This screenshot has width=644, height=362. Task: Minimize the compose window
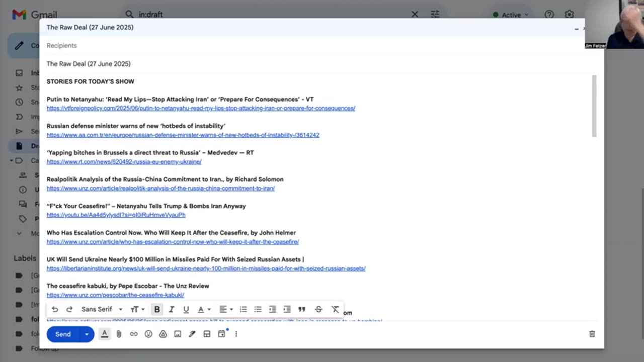click(x=577, y=29)
